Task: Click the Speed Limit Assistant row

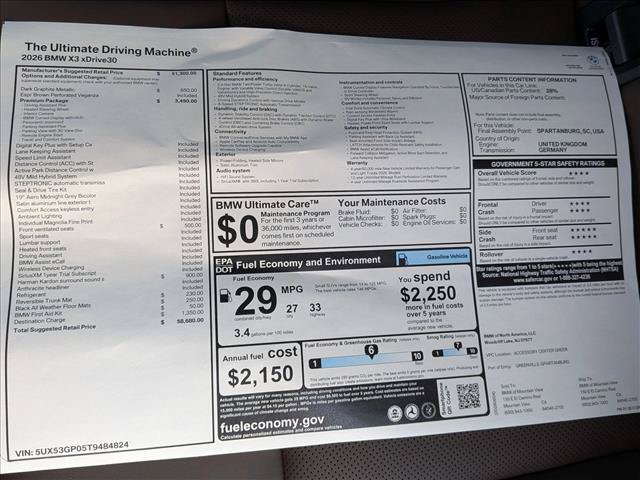Action: [107, 157]
